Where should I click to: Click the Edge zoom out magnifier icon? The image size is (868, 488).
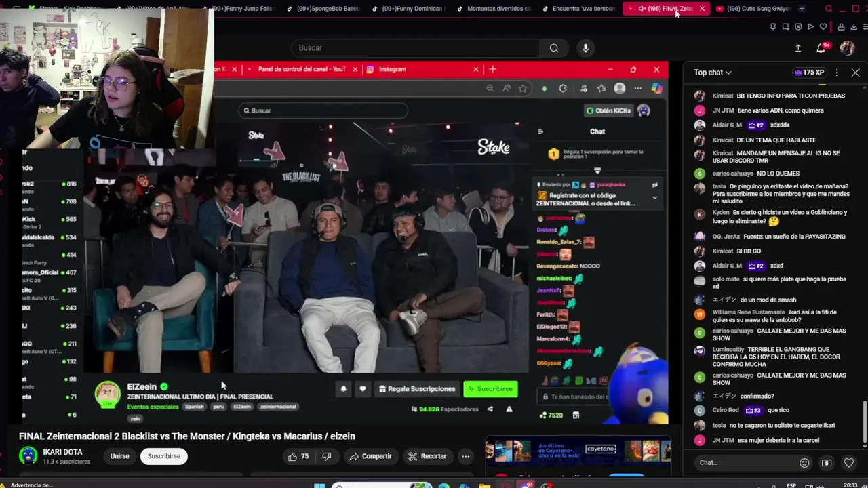click(490, 89)
